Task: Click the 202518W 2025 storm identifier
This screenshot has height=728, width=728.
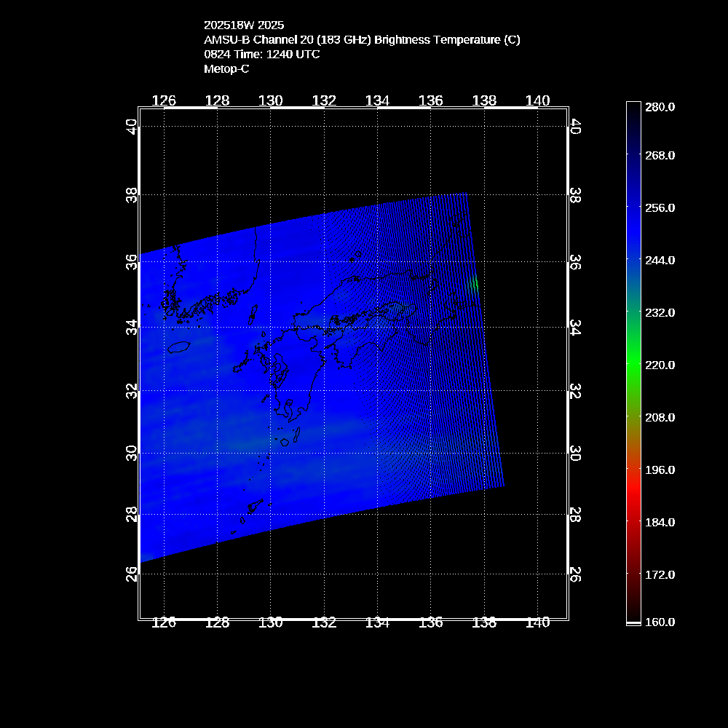Action: coord(243,25)
